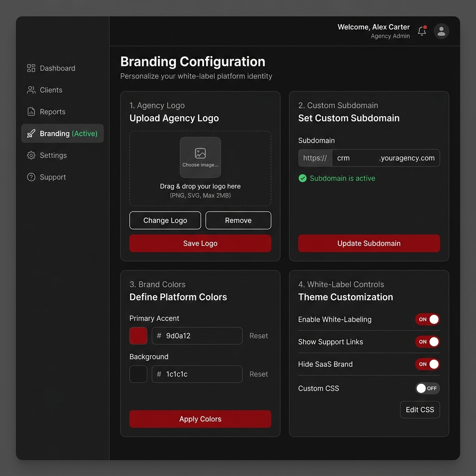Click the green subdomain active checkmark
476x476 pixels.
coord(302,178)
